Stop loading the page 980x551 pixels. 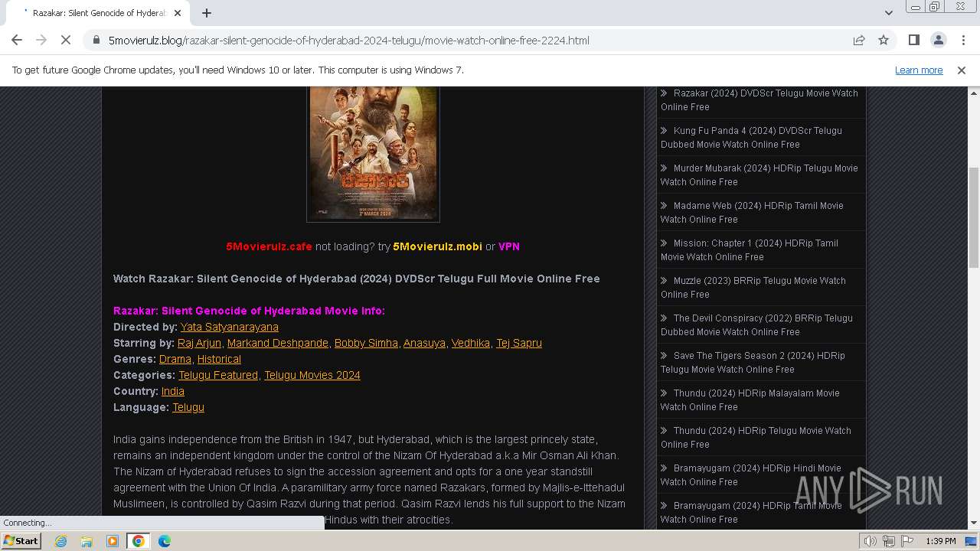pos(66,40)
